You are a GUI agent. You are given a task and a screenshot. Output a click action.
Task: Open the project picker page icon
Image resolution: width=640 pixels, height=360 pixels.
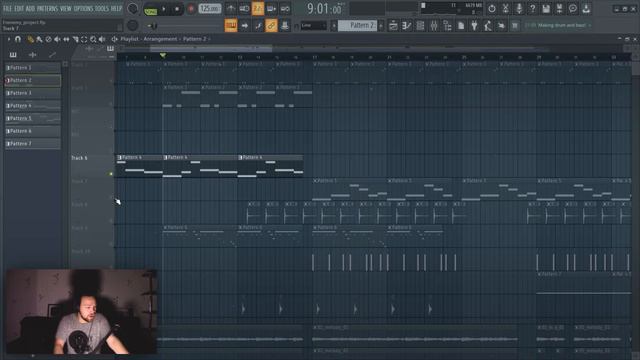pyautogui.click(x=461, y=26)
